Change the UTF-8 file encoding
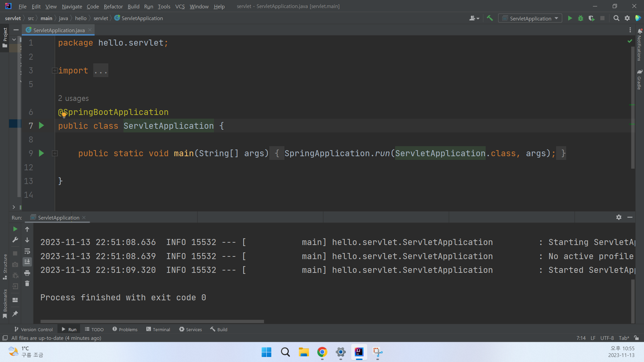Viewport: 644px width, 362px height. point(607,338)
